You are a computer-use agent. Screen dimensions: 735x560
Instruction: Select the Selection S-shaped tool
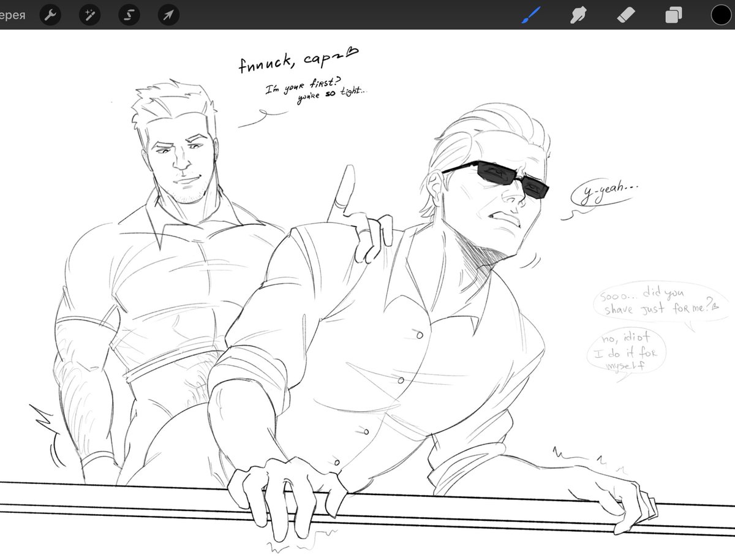click(x=129, y=15)
